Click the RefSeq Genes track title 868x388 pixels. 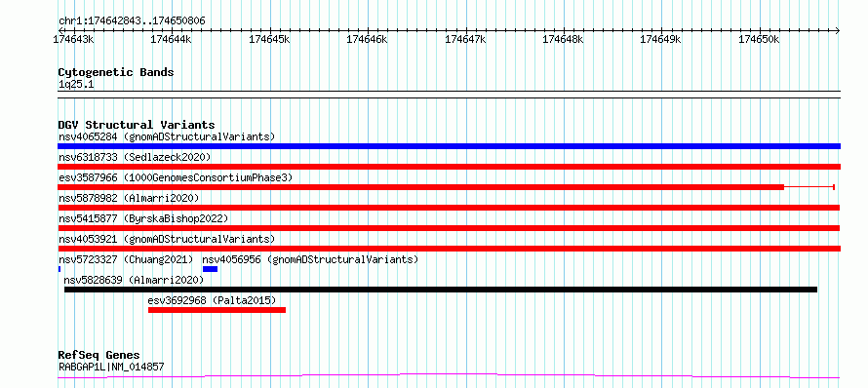coord(99,356)
